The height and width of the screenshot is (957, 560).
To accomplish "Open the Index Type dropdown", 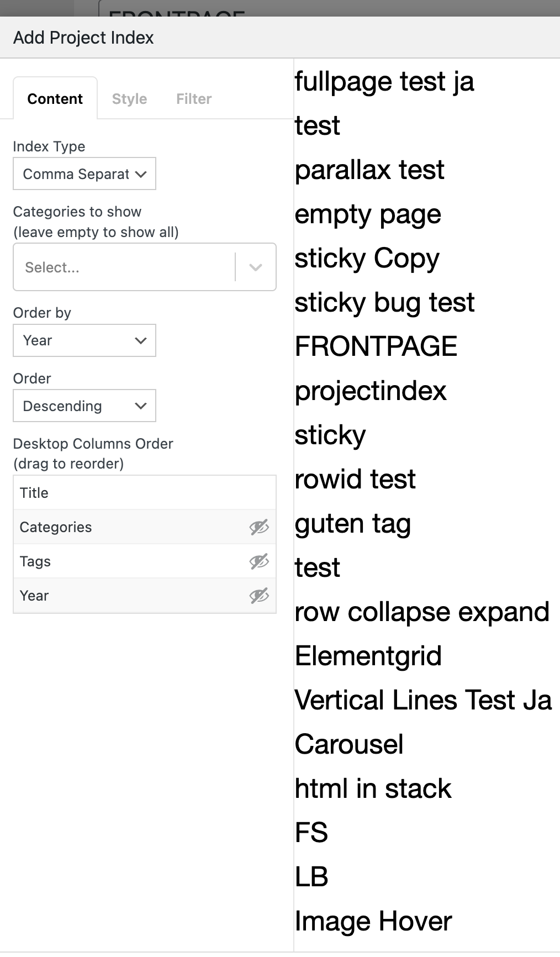I will (x=84, y=174).
